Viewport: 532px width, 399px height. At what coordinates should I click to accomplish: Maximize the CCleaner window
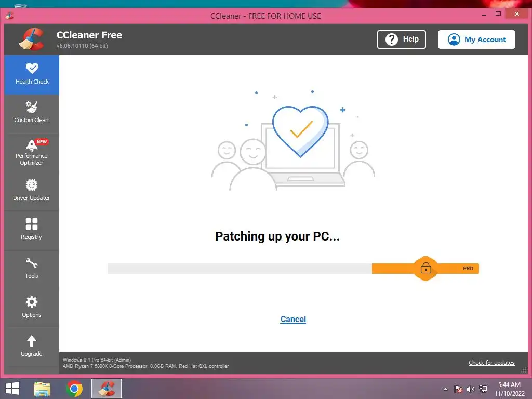tap(498, 14)
